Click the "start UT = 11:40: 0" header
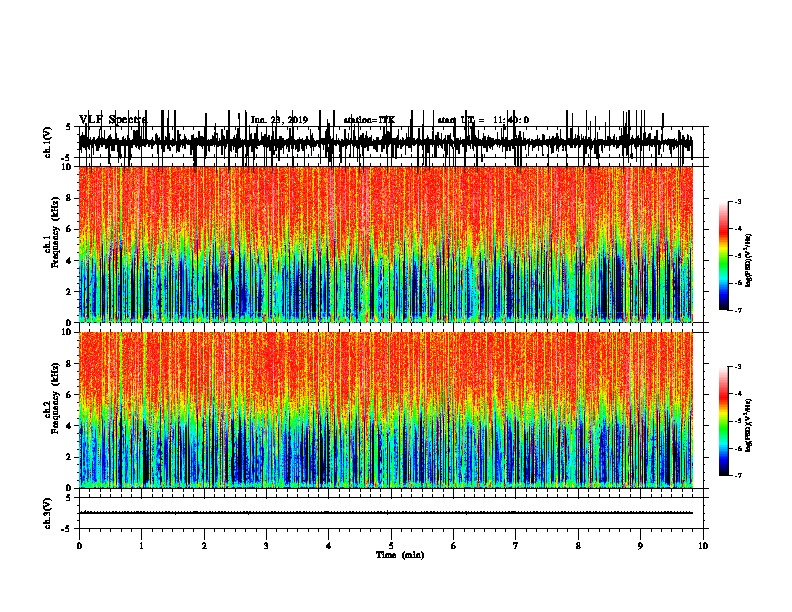This screenshot has height=612, width=792. (483, 120)
